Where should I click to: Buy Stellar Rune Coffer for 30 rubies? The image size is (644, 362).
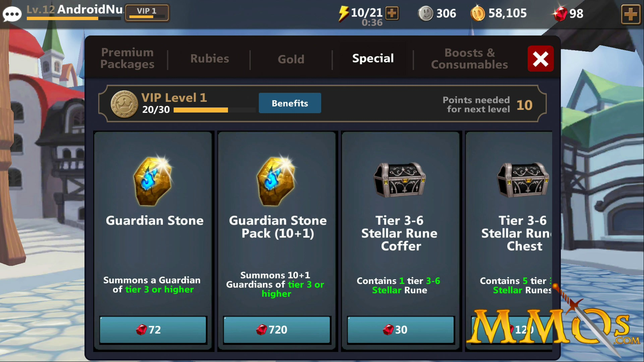pyautogui.click(x=401, y=330)
